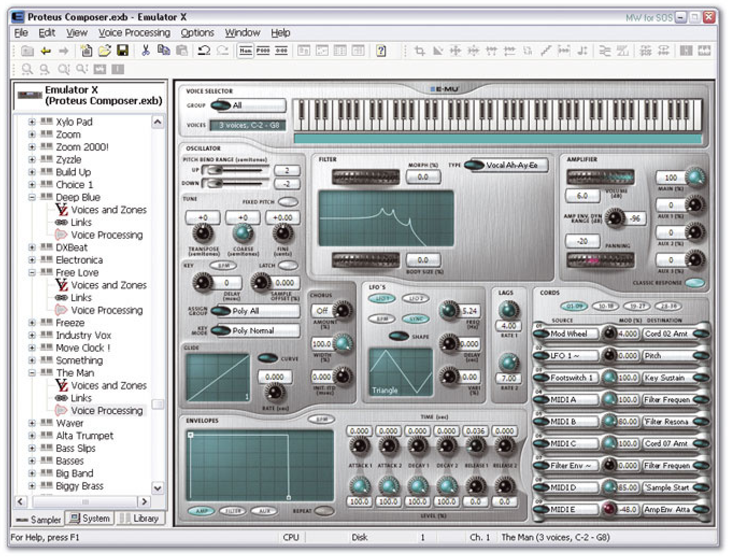Click the diagonal line tool toolbar icon
This screenshot has height=560, width=740.
(546, 51)
